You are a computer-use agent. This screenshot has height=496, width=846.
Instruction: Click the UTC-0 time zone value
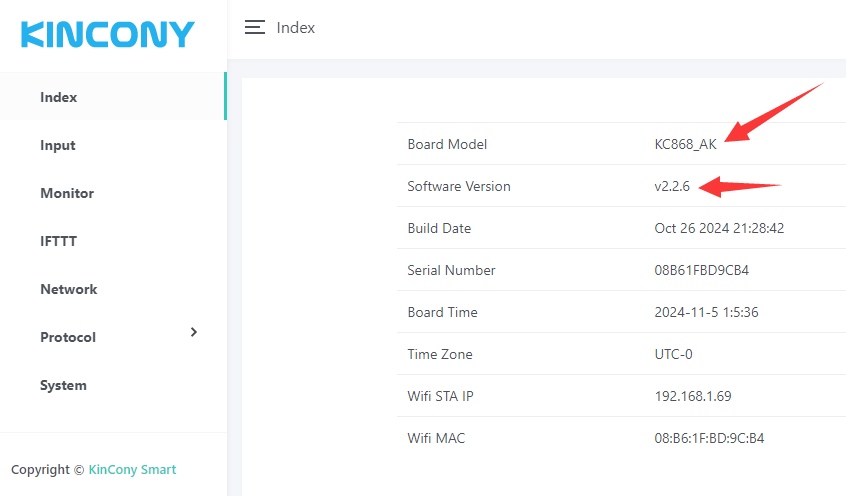click(660, 354)
